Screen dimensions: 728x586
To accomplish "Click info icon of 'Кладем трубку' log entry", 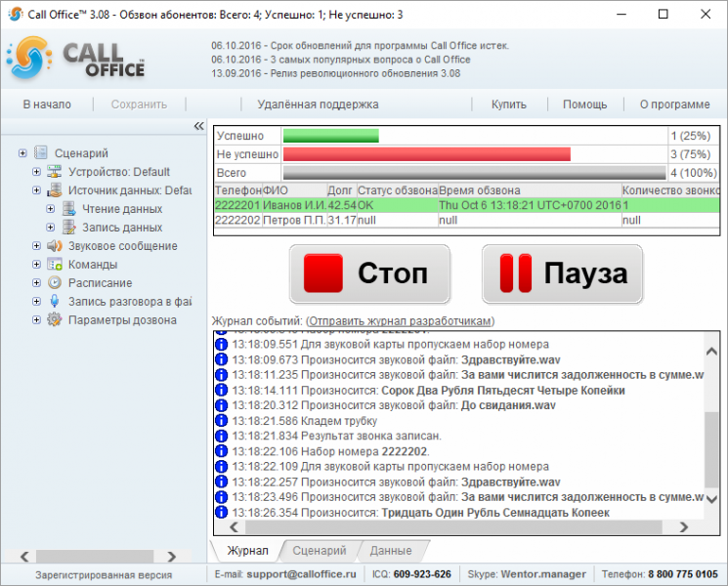I will pyautogui.click(x=222, y=421).
